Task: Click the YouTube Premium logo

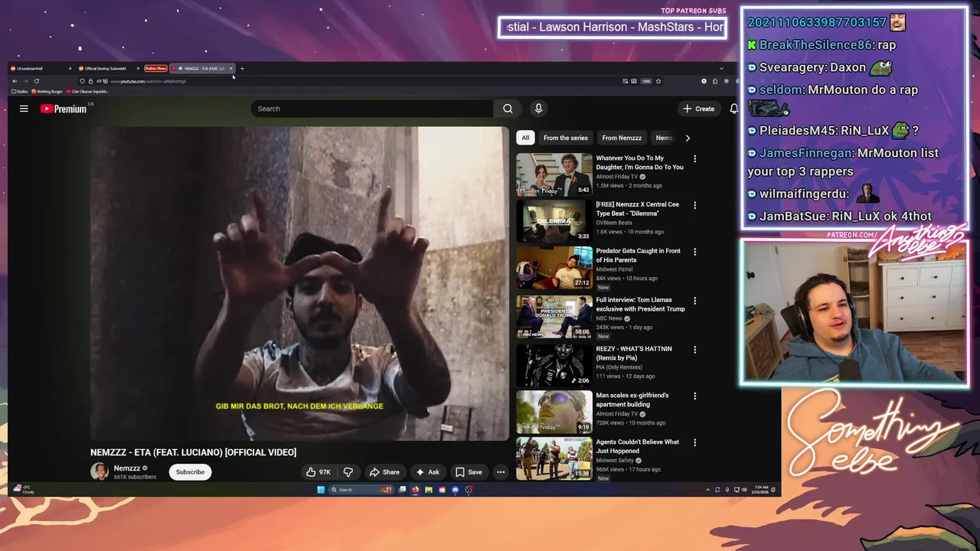Action: pos(64,109)
